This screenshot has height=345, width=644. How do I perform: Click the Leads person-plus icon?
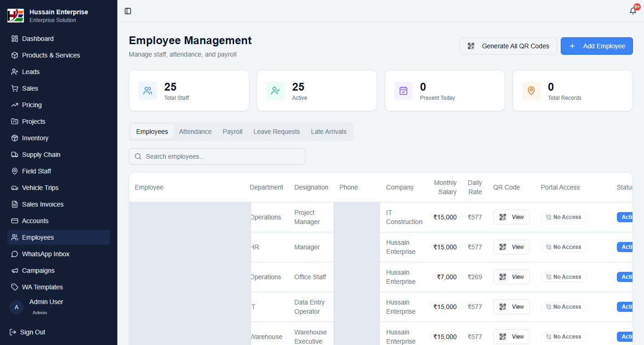(x=15, y=72)
